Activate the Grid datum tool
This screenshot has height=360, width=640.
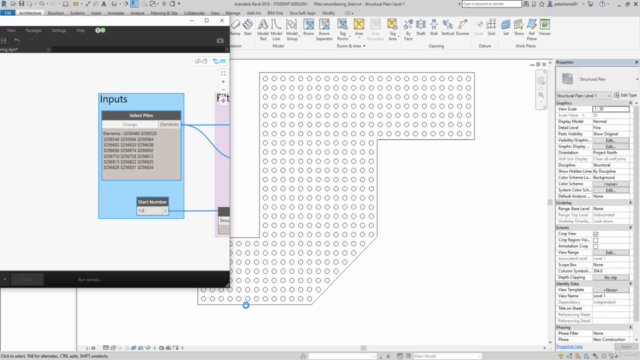click(491, 27)
